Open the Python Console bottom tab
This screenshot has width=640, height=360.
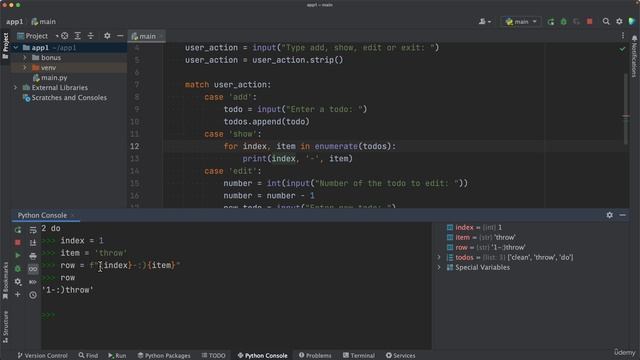click(262, 356)
